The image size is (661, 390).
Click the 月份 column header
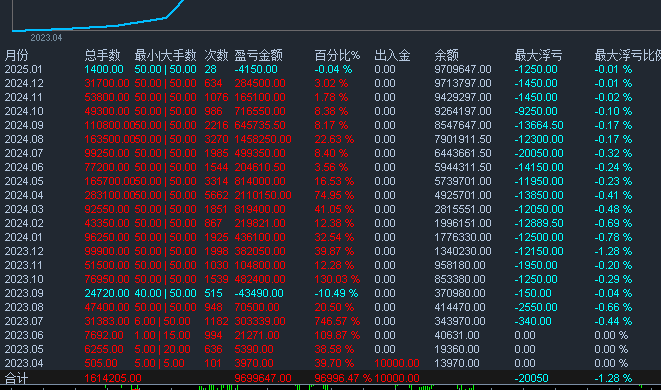click(16, 55)
